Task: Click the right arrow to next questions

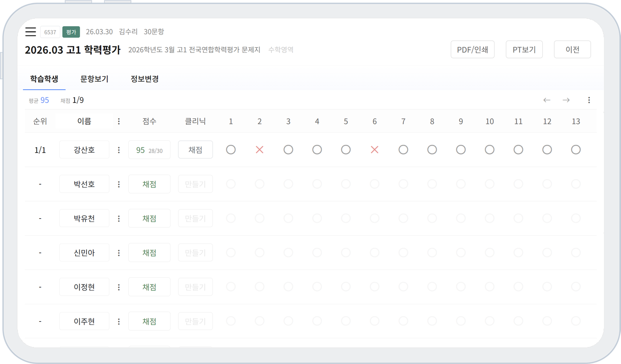Action: (566, 100)
